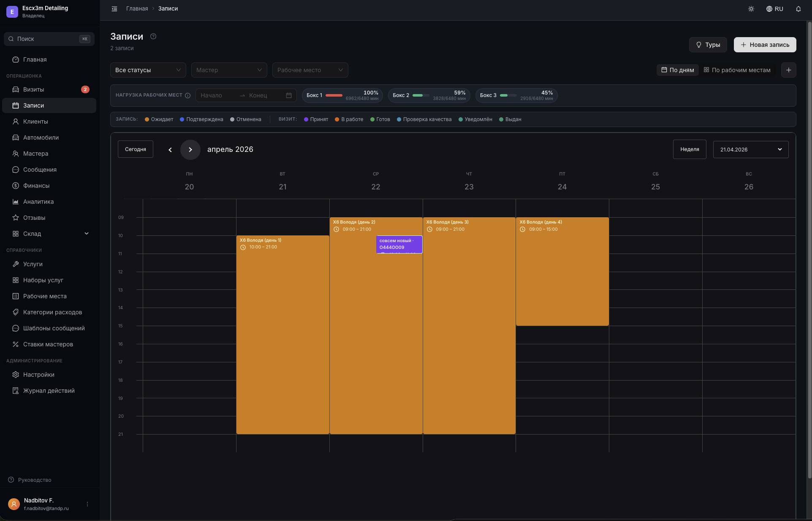Go to previous week arrow

[x=170, y=150]
